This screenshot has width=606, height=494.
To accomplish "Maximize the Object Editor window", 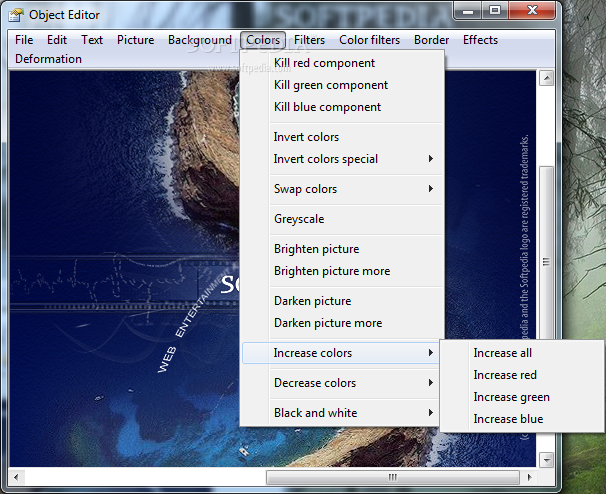I will [x=495, y=11].
